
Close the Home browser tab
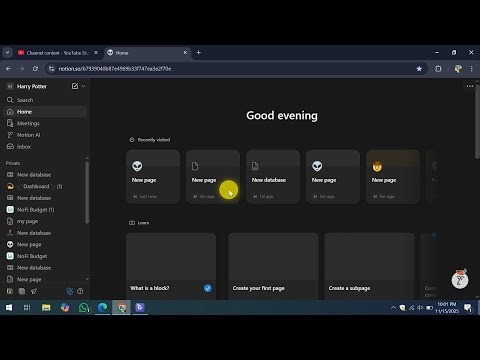click(x=186, y=53)
